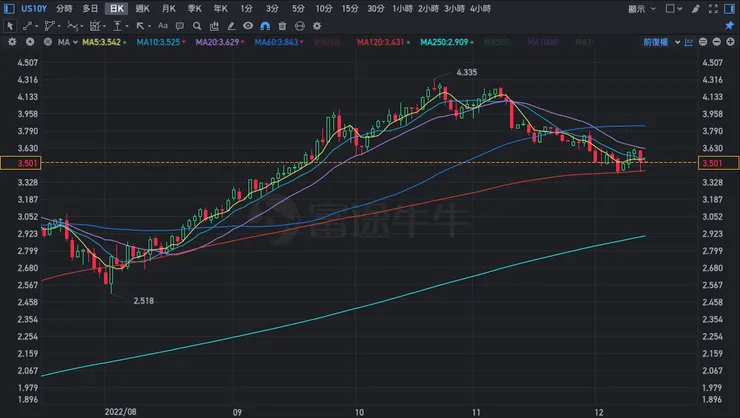Select the arrow marker tool
Screen dimensions: 740x418
pyautogui.click(x=140, y=26)
